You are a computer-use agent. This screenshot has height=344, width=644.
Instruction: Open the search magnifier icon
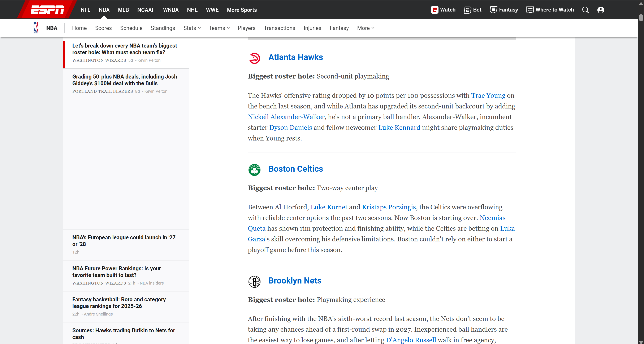click(585, 10)
